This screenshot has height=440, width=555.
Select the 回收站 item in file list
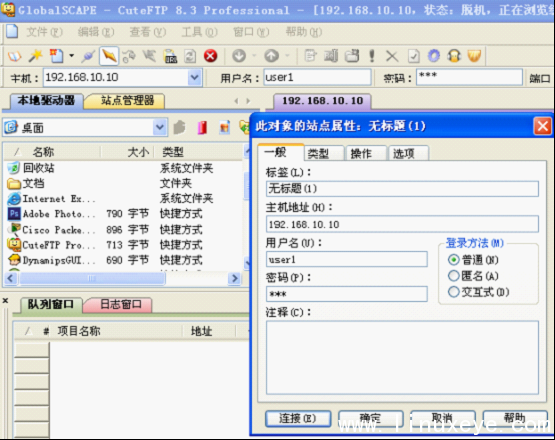(39, 168)
